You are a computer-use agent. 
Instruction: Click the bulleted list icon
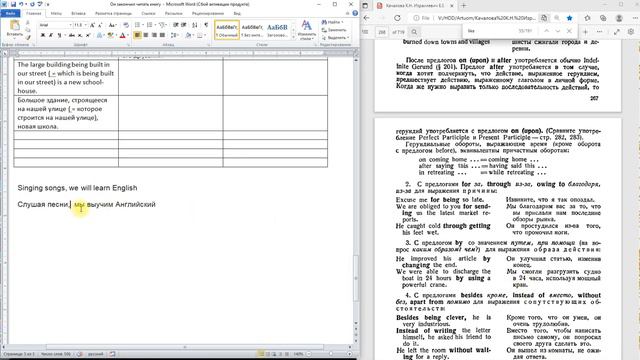[137, 25]
